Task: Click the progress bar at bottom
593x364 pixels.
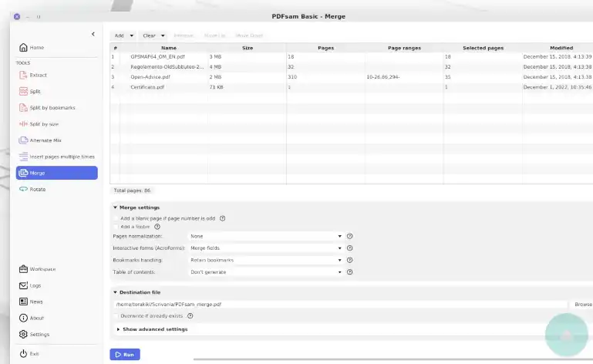Action: (x=393, y=359)
